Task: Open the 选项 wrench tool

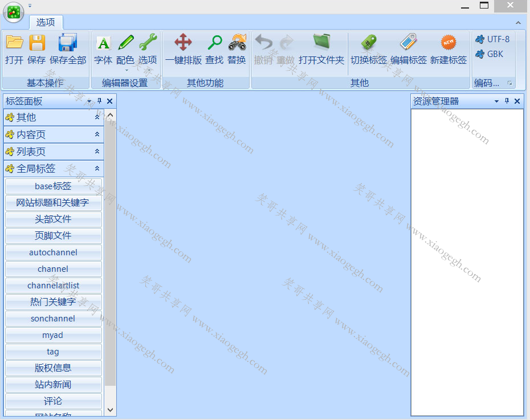Action: click(148, 50)
